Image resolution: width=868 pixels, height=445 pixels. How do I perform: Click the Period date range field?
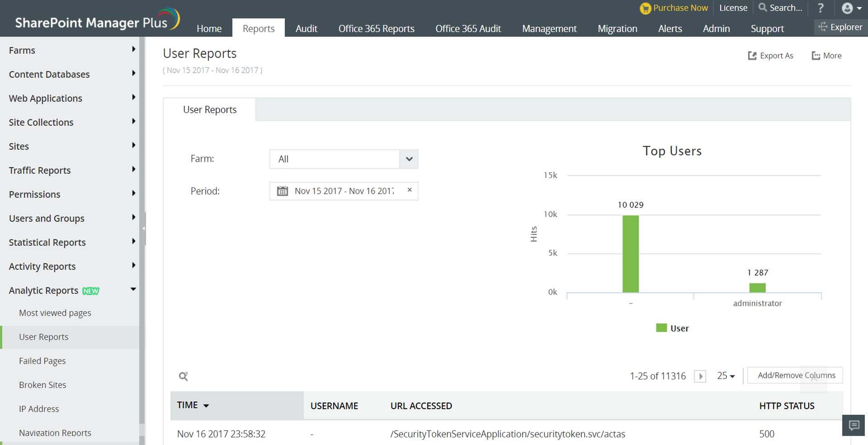pyautogui.click(x=344, y=191)
